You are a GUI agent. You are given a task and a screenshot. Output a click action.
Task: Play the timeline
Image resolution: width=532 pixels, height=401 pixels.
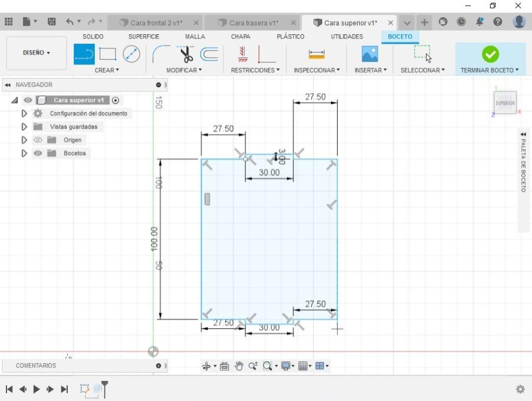37,389
